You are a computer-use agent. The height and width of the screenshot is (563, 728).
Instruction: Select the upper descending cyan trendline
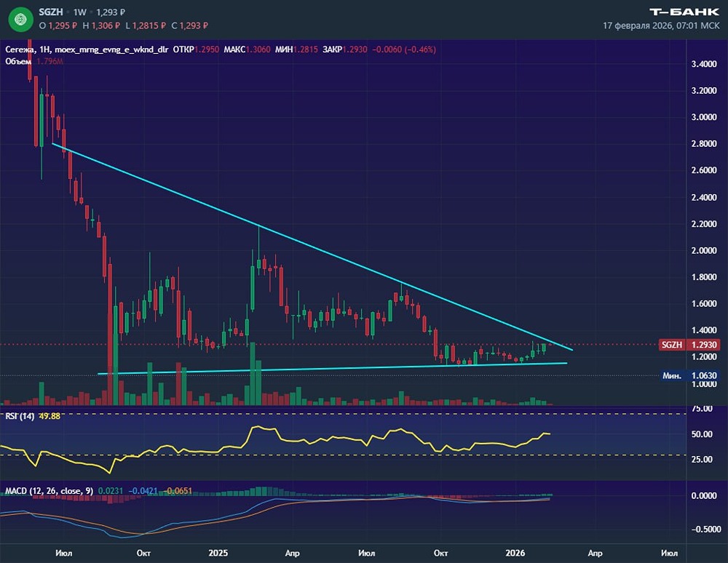click(x=311, y=247)
